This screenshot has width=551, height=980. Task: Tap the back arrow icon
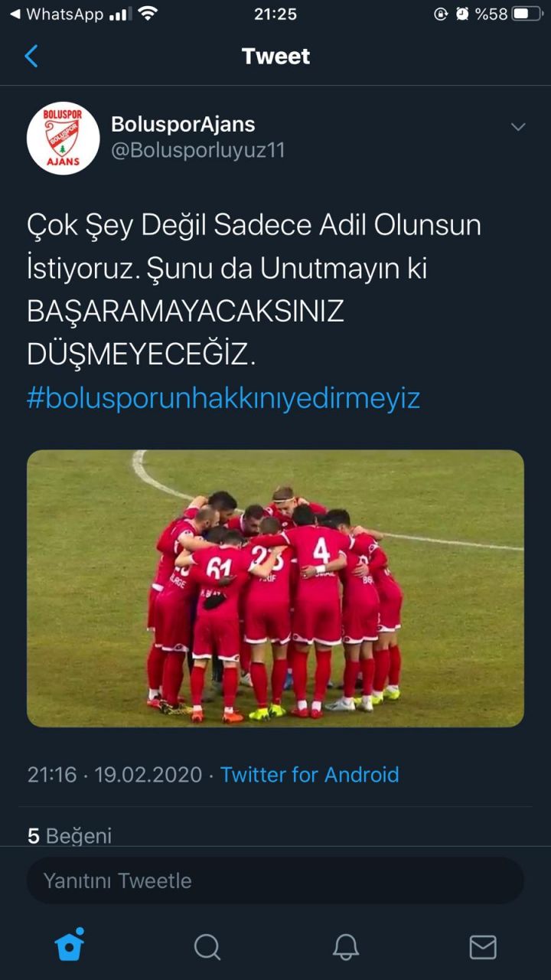click(x=31, y=56)
